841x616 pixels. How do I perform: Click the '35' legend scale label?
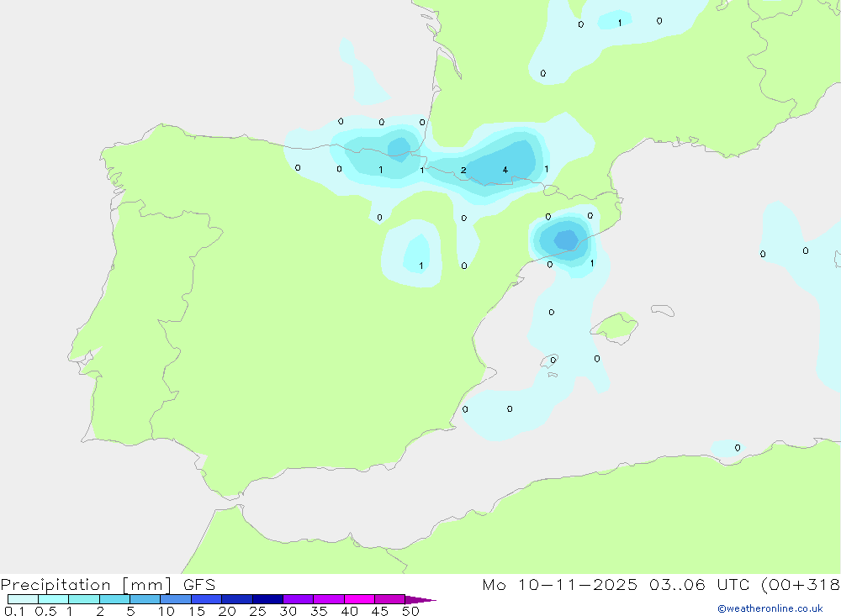319,611
